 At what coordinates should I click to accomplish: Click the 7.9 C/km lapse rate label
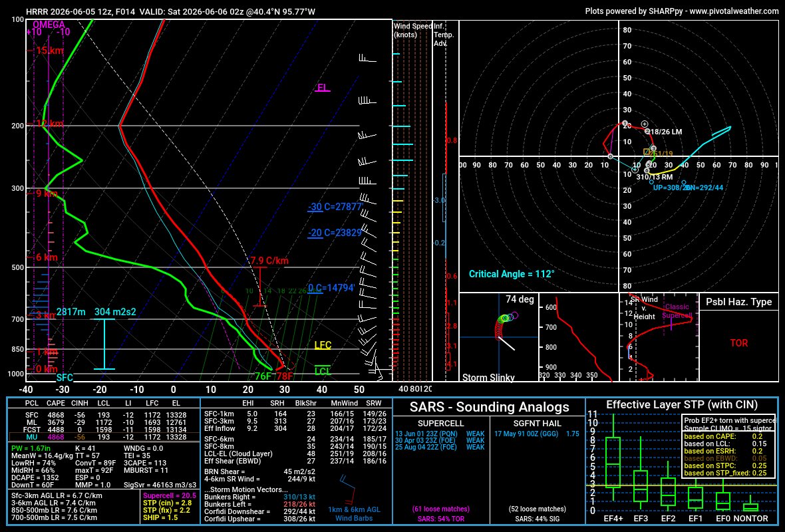coord(269,261)
